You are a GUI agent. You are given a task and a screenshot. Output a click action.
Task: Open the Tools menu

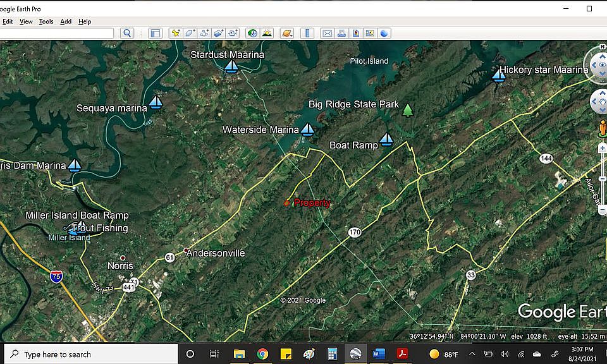[46, 21]
